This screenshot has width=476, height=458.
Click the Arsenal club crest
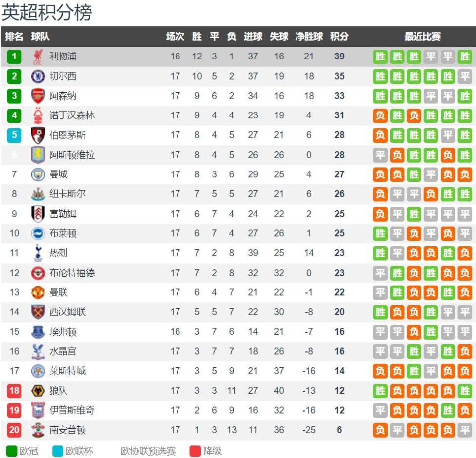pyautogui.click(x=38, y=96)
